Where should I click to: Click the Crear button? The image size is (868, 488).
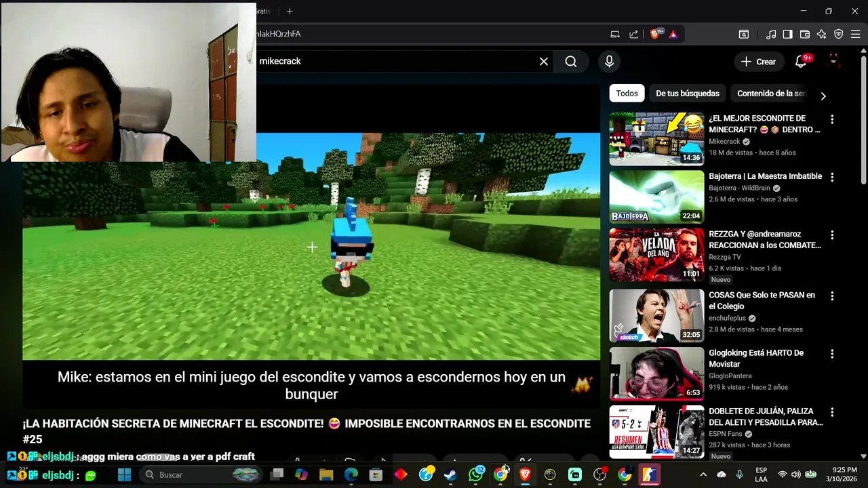click(x=759, y=62)
